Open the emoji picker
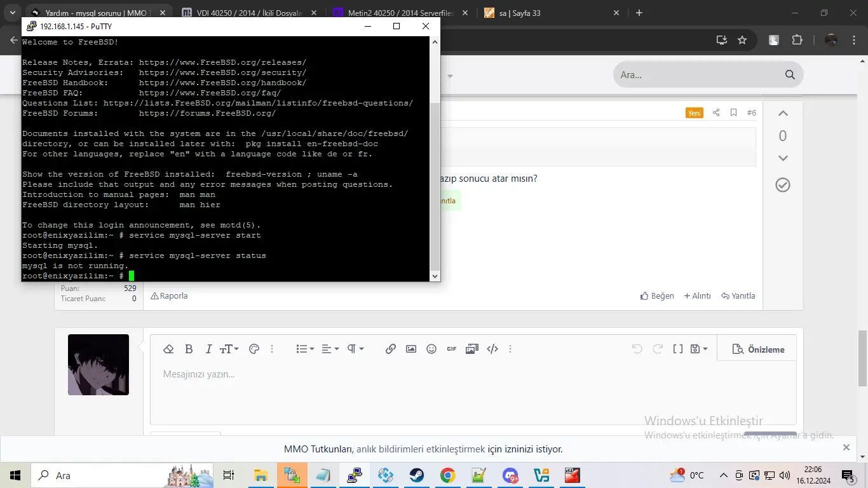 (x=431, y=348)
